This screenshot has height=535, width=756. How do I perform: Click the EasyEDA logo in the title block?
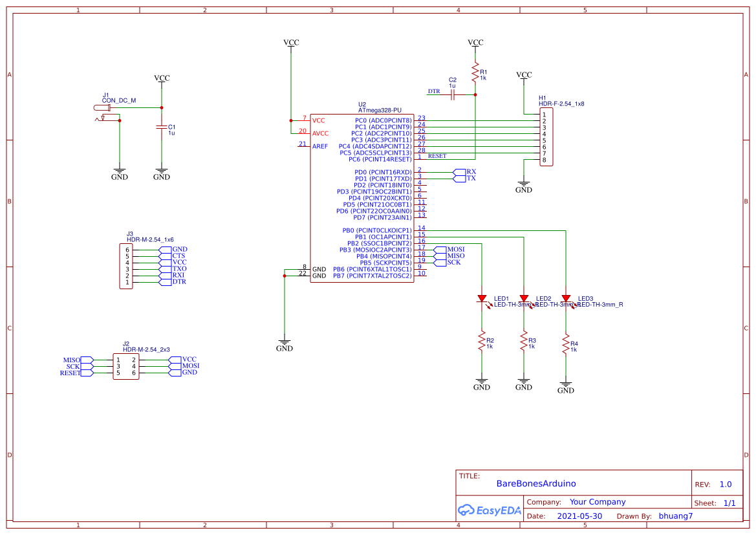490,510
